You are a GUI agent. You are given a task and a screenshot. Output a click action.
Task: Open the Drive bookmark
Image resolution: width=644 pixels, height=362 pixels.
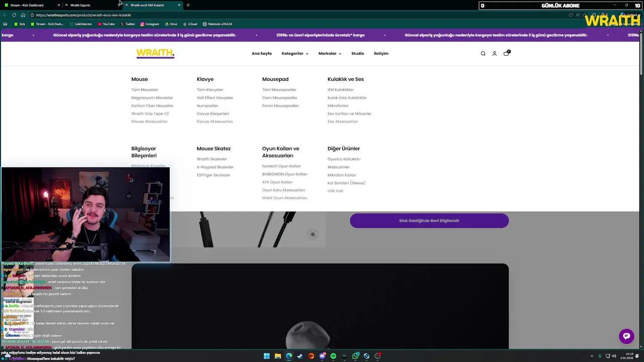(x=171, y=24)
